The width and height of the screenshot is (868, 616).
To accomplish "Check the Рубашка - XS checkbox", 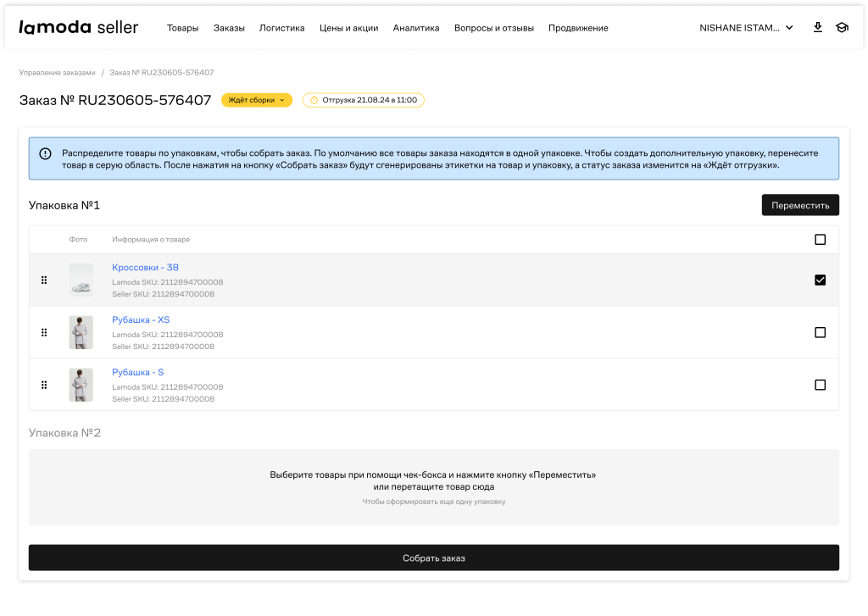I will click(x=820, y=333).
